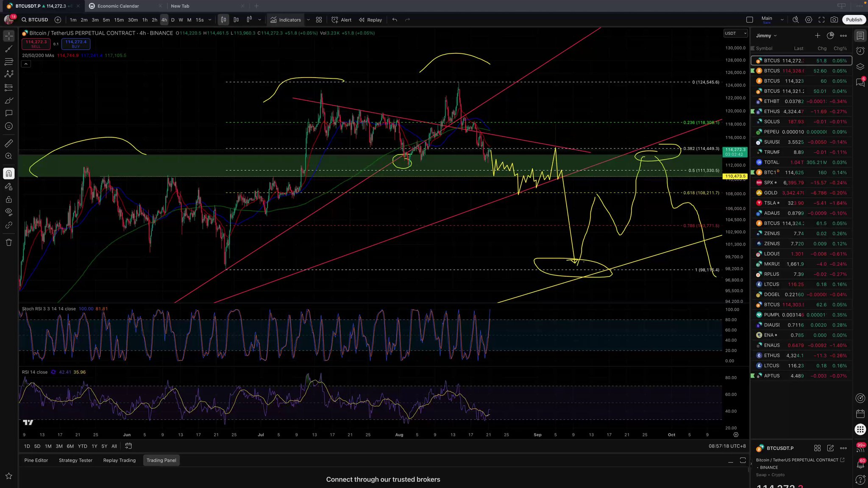Open the Pine Editor tab
The height and width of the screenshot is (488, 868).
point(36,460)
